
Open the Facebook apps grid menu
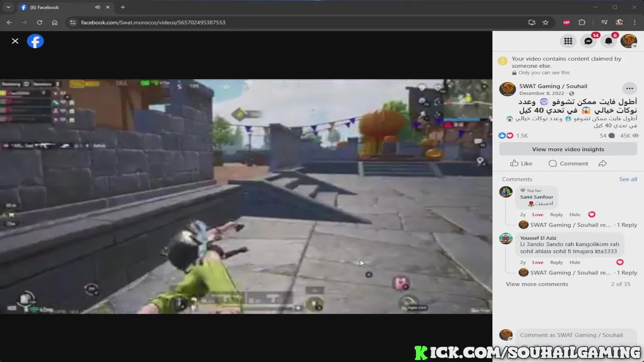click(x=568, y=41)
